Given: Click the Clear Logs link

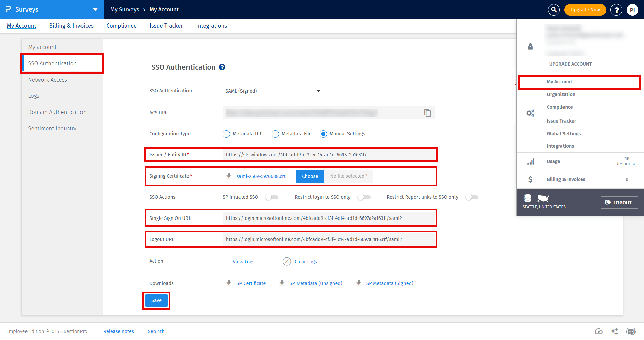Looking at the screenshot, I should point(306,262).
